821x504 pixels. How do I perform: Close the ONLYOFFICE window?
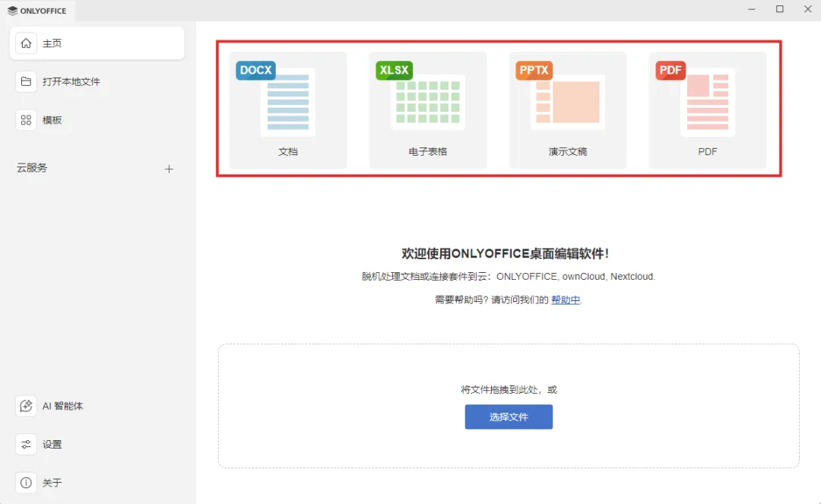(x=807, y=9)
